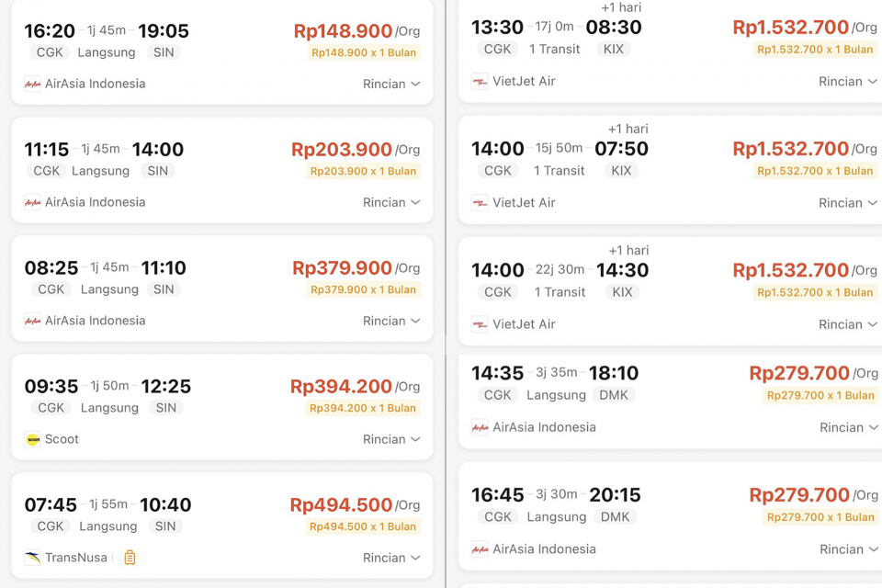Click the AirAsia logo on the 14:35 DMK flight
The height and width of the screenshot is (588, 882).
pos(480,427)
